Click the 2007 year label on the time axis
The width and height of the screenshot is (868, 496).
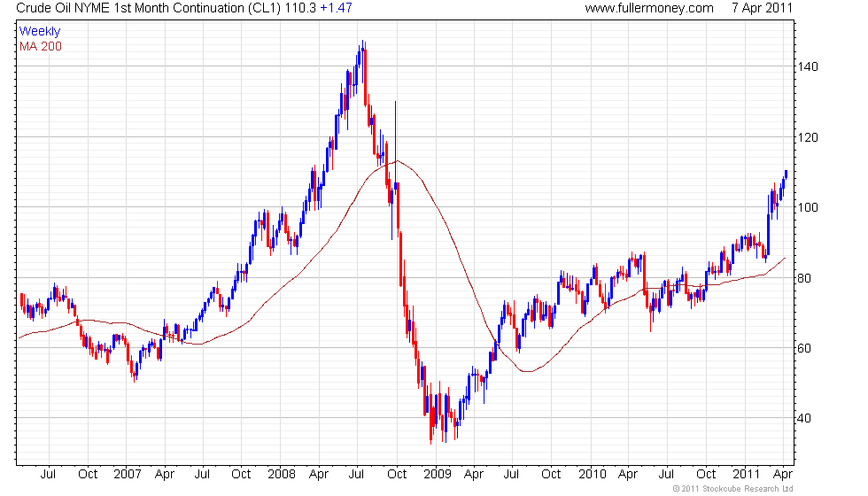pyautogui.click(x=128, y=475)
